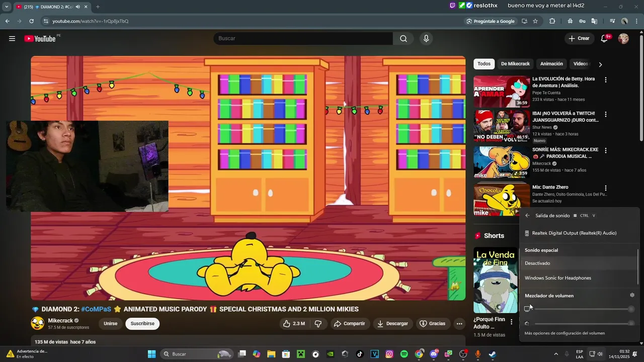Open options menu for IBAI ¡NO VOLVERÁ a TWITCH! video

[606, 114]
